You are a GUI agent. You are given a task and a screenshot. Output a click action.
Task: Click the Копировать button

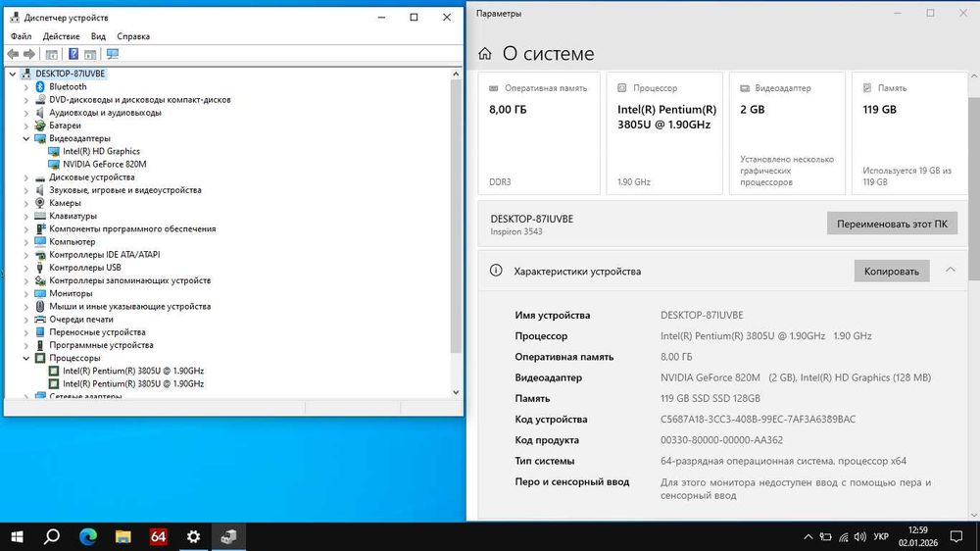(891, 271)
